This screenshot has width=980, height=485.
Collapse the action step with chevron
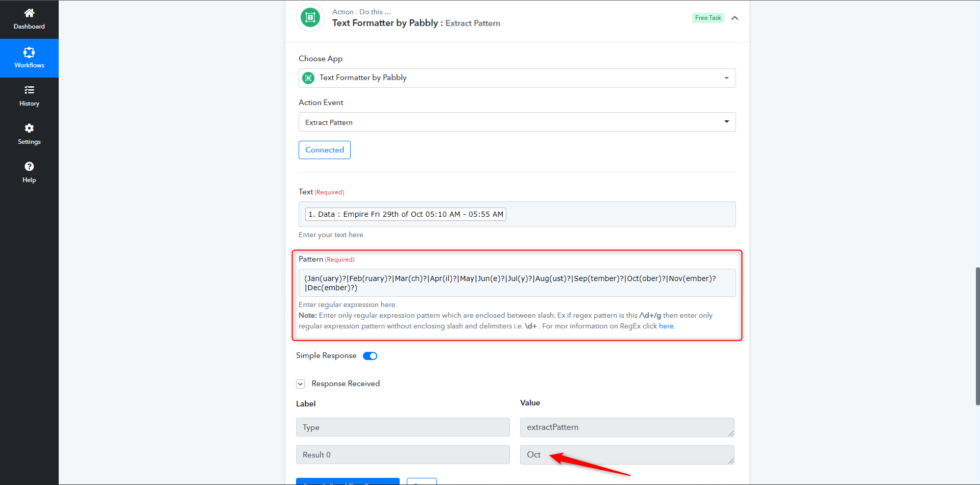(x=734, y=18)
